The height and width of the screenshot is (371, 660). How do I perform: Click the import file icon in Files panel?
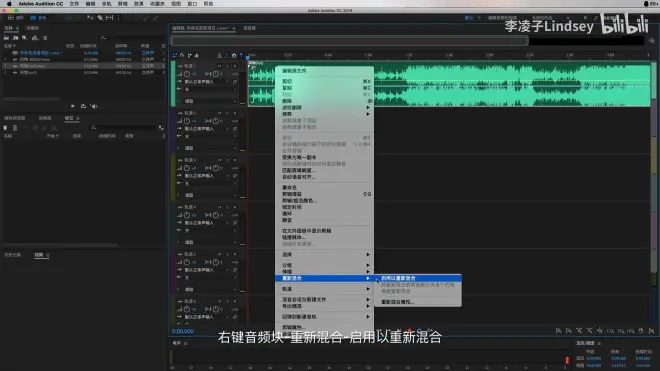click(x=16, y=38)
